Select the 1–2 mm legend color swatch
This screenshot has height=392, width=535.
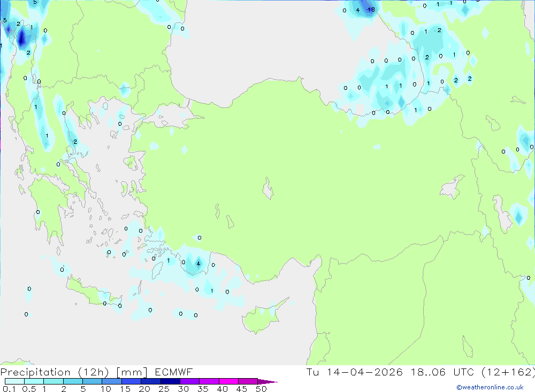pyautogui.click(x=53, y=381)
